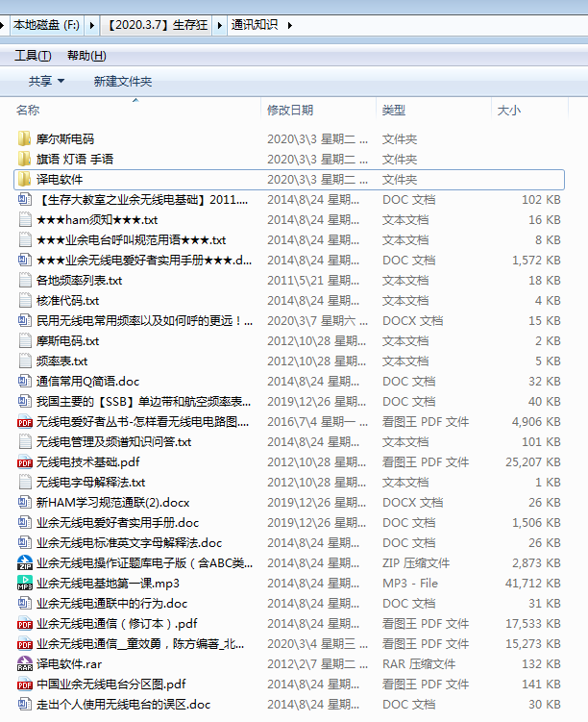Click the text icon of 各地频率列表.txt

(24, 281)
